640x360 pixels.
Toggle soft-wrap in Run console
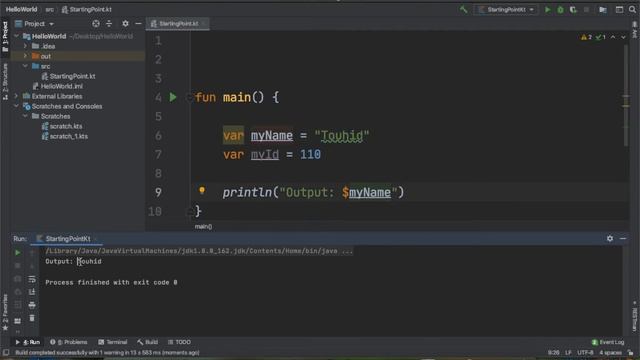32,279
